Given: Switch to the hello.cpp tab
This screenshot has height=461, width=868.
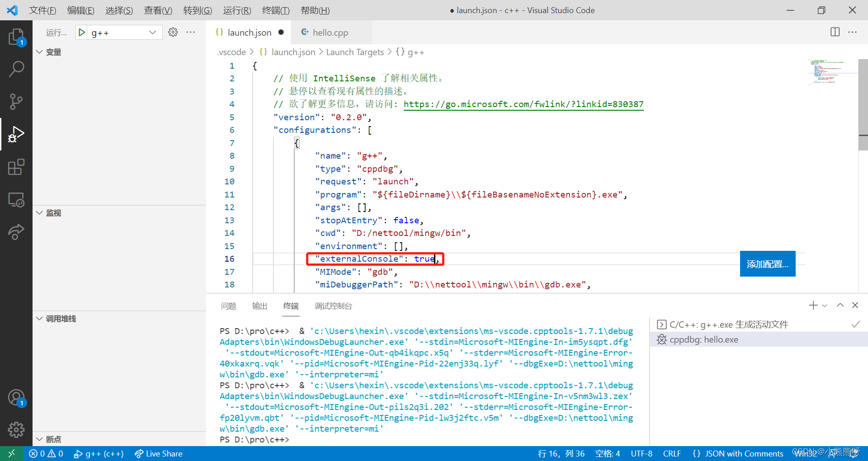Looking at the screenshot, I should pyautogui.click(x=331, y=33).
